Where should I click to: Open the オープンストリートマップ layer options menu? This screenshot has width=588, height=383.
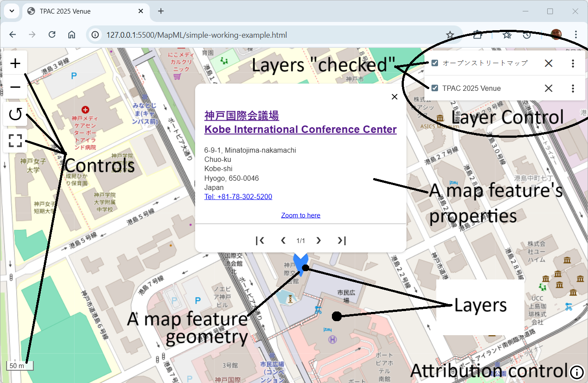573,63
